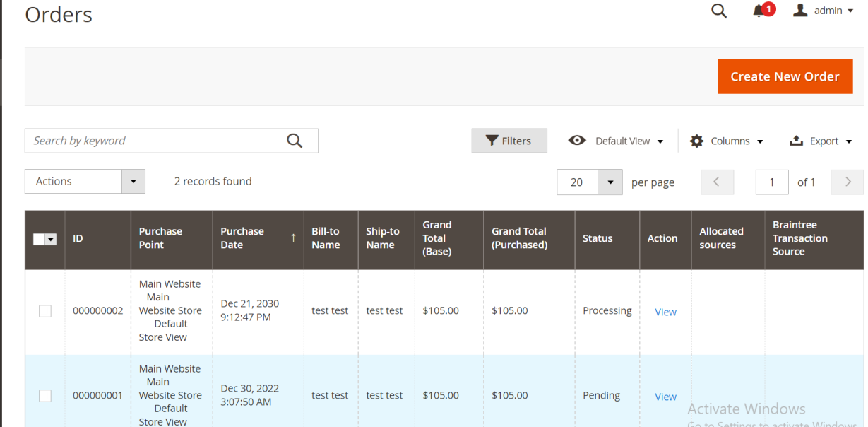Click the admin user account icon

[800, 11]
